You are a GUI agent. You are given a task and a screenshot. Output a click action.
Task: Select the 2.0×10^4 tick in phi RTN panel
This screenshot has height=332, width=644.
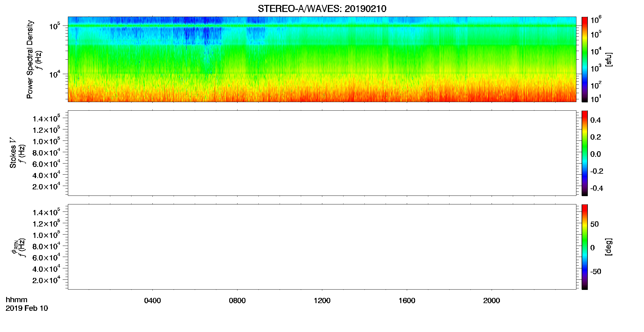pyautogui.click(x=46, y=280)
